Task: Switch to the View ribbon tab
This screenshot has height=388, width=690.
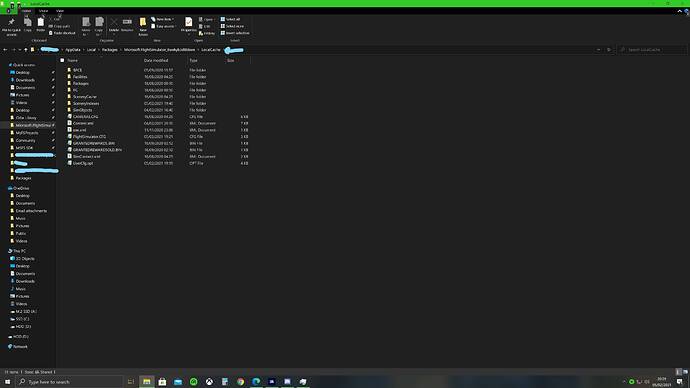Action: point(60,11)
